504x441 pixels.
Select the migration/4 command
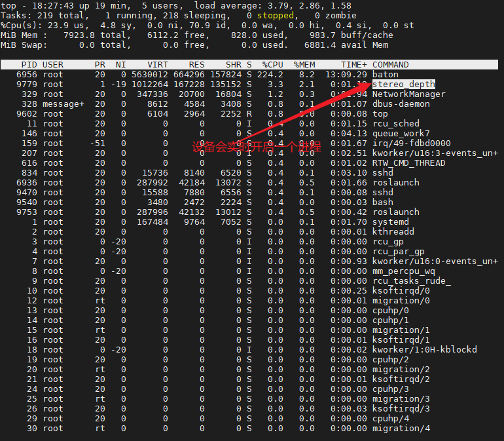click(401, 429)
